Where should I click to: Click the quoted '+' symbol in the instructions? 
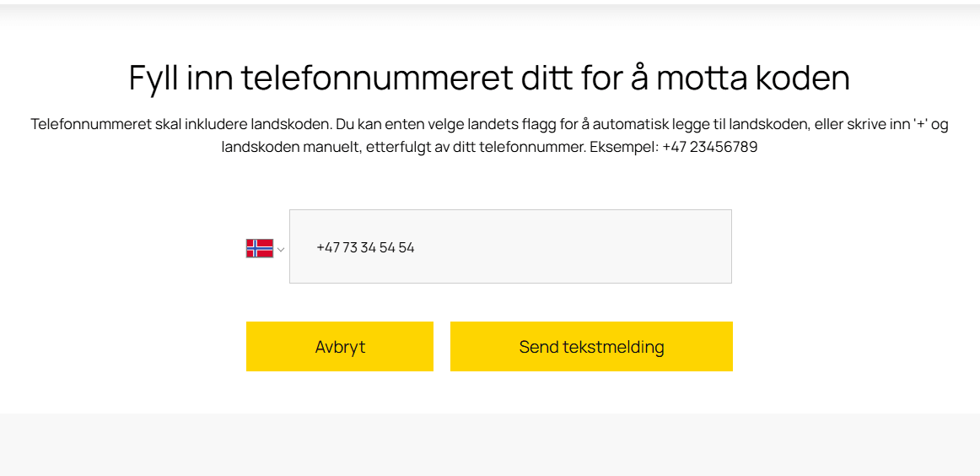[x=920, y=124]
